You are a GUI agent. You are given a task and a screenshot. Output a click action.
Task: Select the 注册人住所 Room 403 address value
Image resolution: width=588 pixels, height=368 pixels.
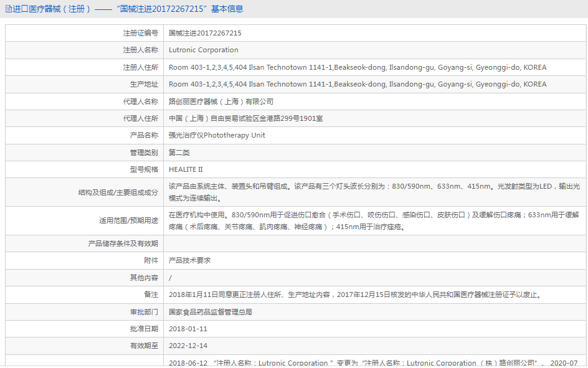358,67
